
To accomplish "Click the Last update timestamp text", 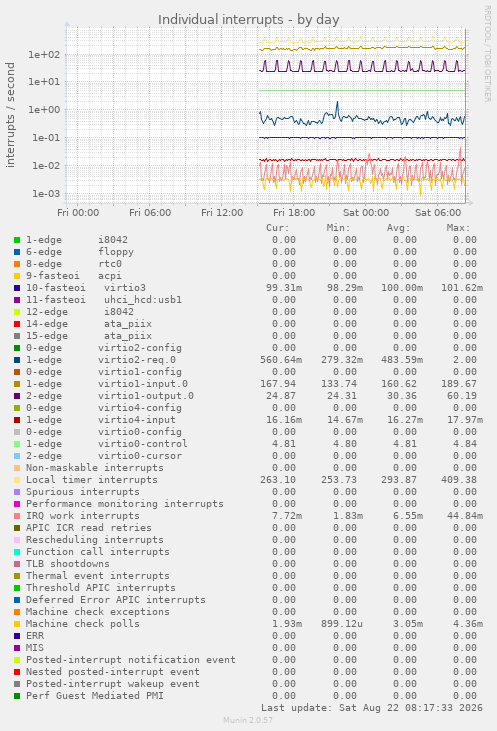I will click(x=372, y=708).
